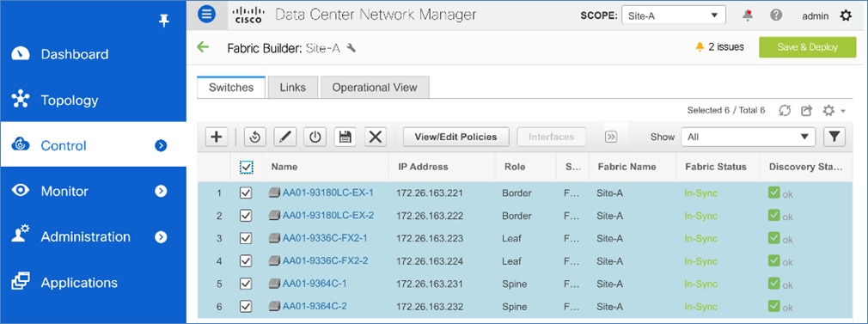The image size is (868, 324).
Task: Open the alarm notifications bell
Action: tap(748, 15)
